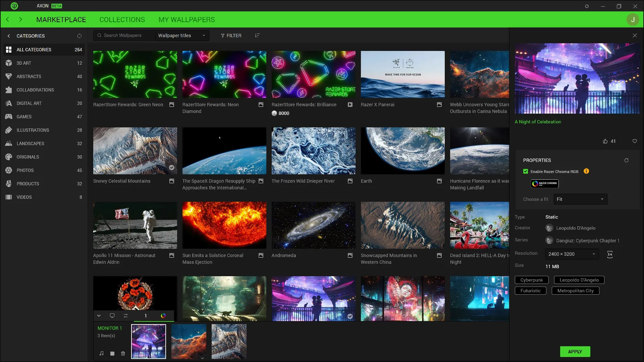Open the Choose a fit dropdown
Image resolution: width=644 pixels, height=362 pixels.
click(x=580, y=199)
